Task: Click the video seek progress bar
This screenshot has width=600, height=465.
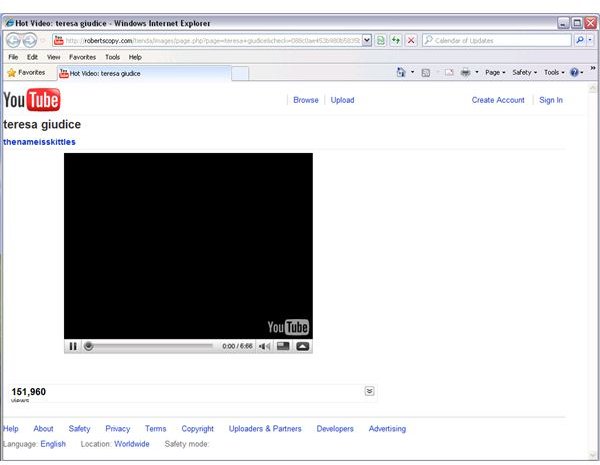Action: 149,346
